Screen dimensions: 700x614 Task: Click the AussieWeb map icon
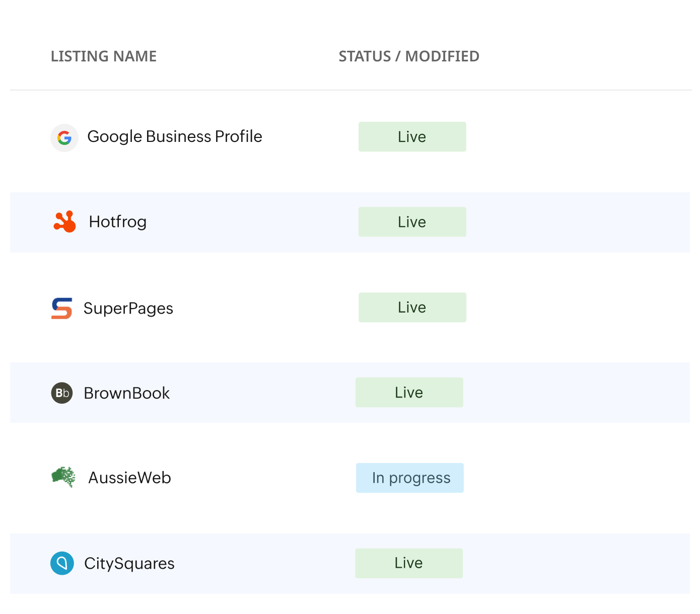[x=62, y=477]
